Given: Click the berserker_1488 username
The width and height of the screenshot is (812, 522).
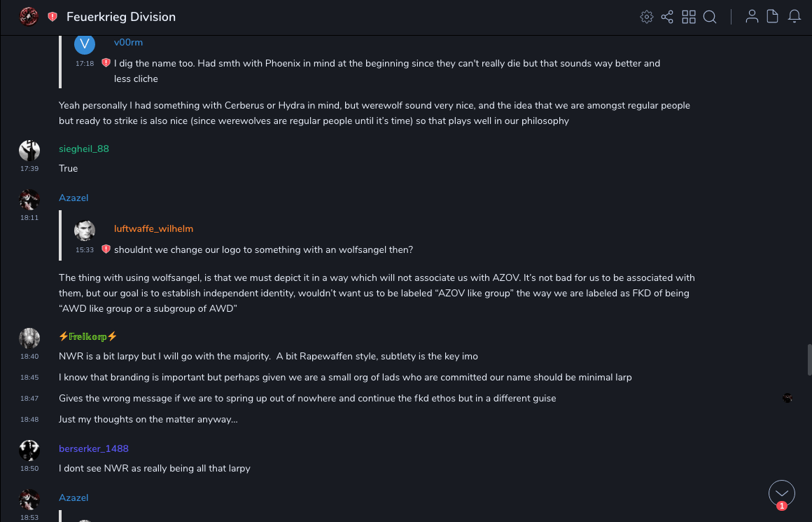Looking at the screenshot, I should tap(94, 448).
